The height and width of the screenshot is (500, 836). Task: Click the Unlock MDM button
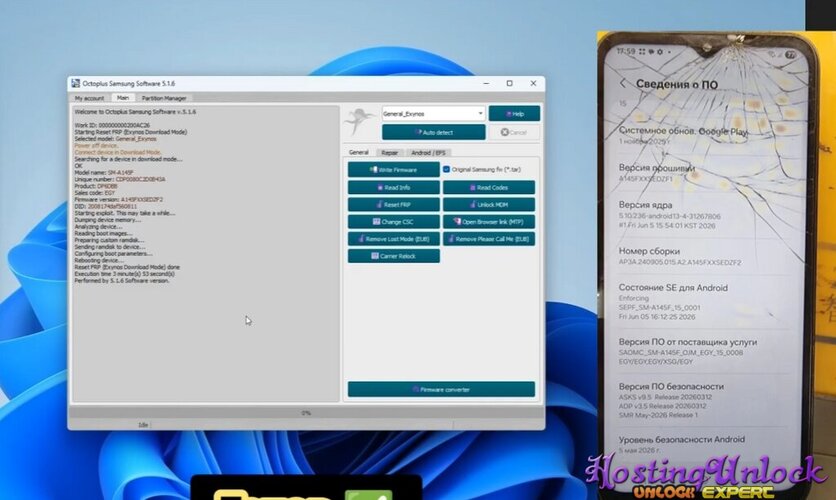click(488, 204)
